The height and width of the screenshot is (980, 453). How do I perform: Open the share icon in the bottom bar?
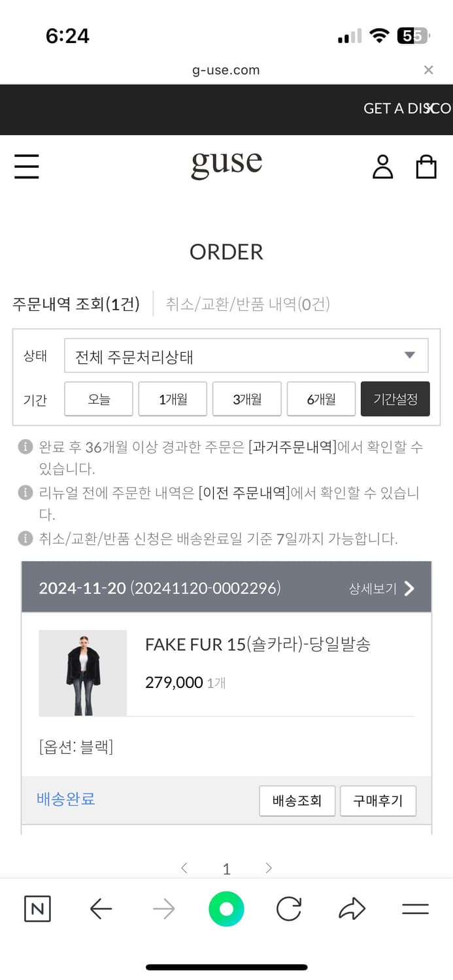[352, 908]
